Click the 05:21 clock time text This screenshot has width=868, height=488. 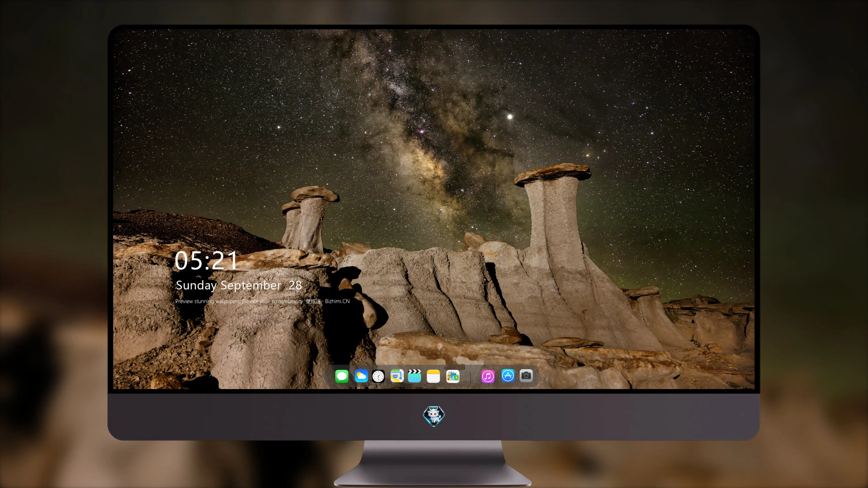pos(206,261)
